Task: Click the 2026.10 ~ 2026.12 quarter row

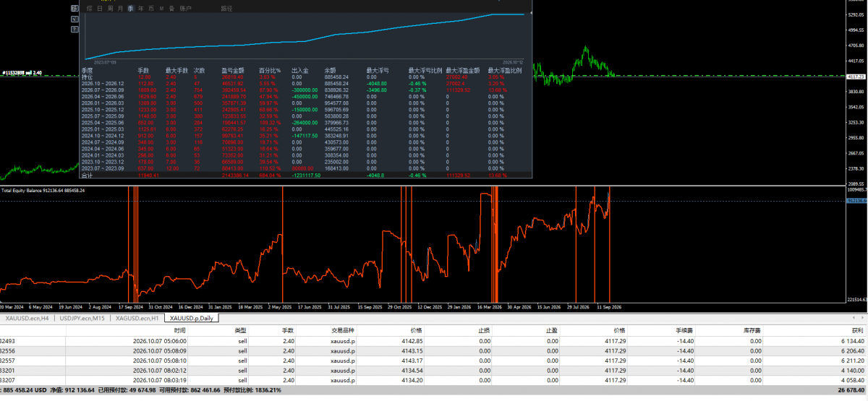Action: [305, 83]
